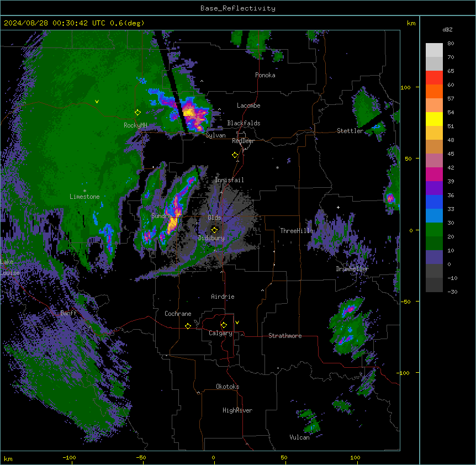Viewport: 476px width, 465px height.
Task: Click the Lacombe label
Action: 248,105
